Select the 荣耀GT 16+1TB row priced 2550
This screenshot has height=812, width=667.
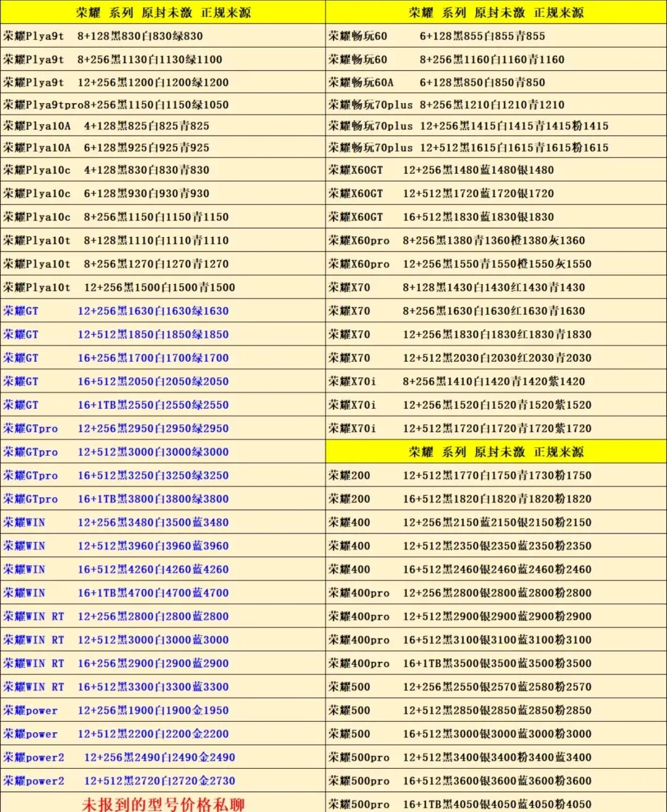(163, 404)
